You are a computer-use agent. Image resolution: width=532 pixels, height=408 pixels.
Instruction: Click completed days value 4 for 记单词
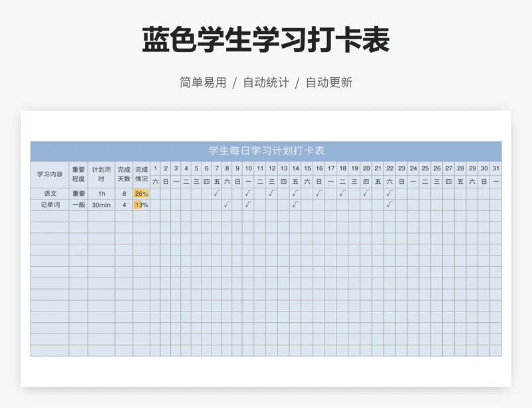(x=124, y=205)
